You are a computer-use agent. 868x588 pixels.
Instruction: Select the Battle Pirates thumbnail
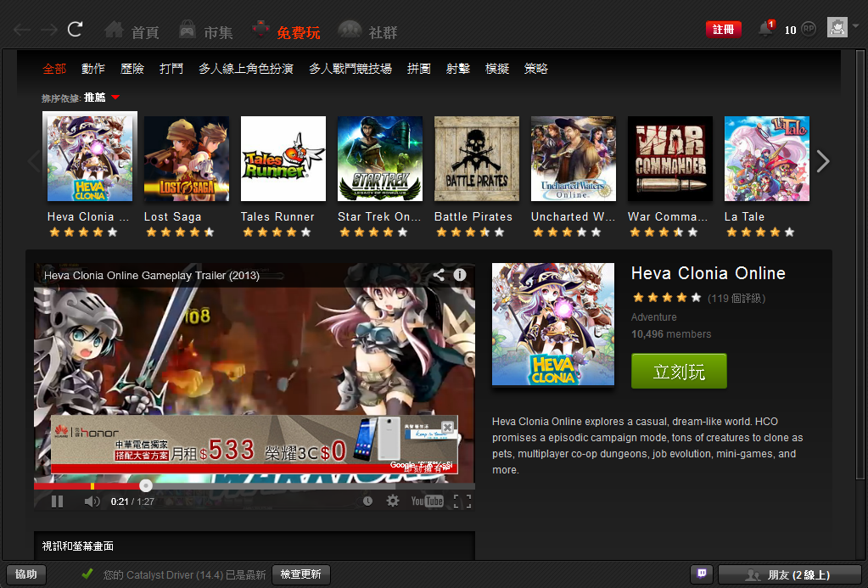click(477, 159)
